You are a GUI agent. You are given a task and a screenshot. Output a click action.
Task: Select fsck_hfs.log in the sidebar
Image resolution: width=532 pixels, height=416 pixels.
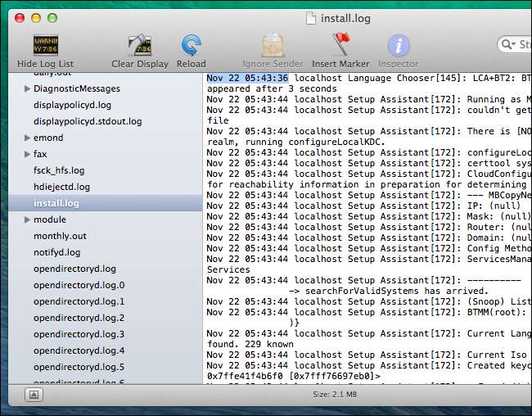click(x=59, y=170)
